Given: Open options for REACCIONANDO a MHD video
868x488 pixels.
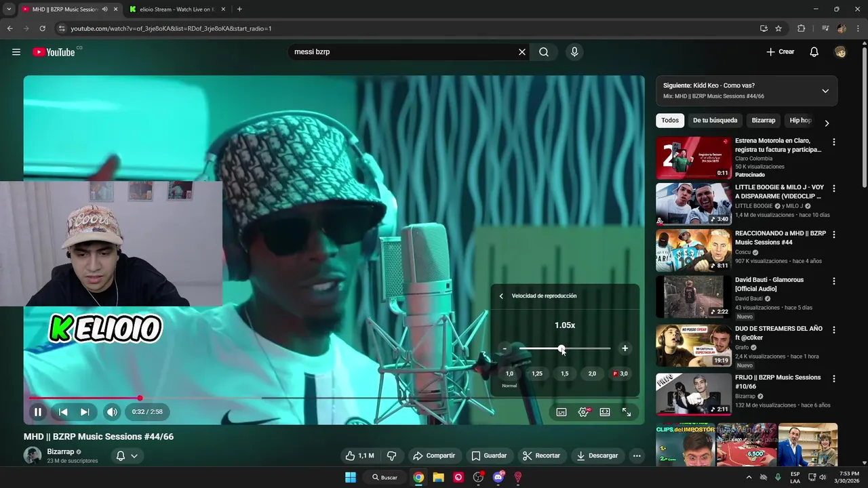Looking at the screenshot, I should (x=834, y=235).
